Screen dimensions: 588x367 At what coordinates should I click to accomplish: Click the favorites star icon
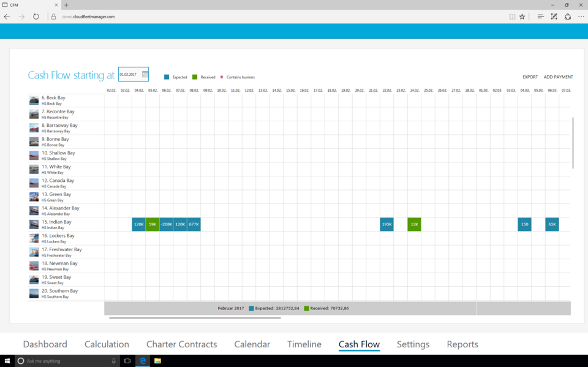[x=522, y=17]
